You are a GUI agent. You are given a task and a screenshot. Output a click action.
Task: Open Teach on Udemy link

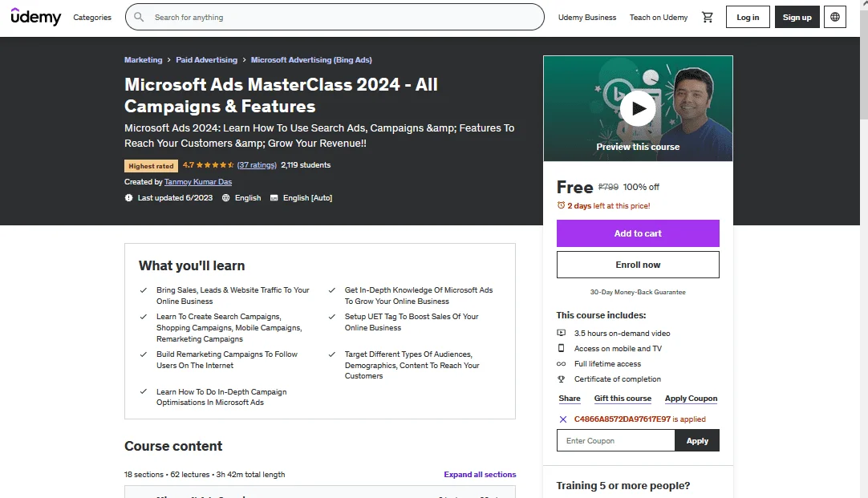pyautogui.click(x=658, y=17)
